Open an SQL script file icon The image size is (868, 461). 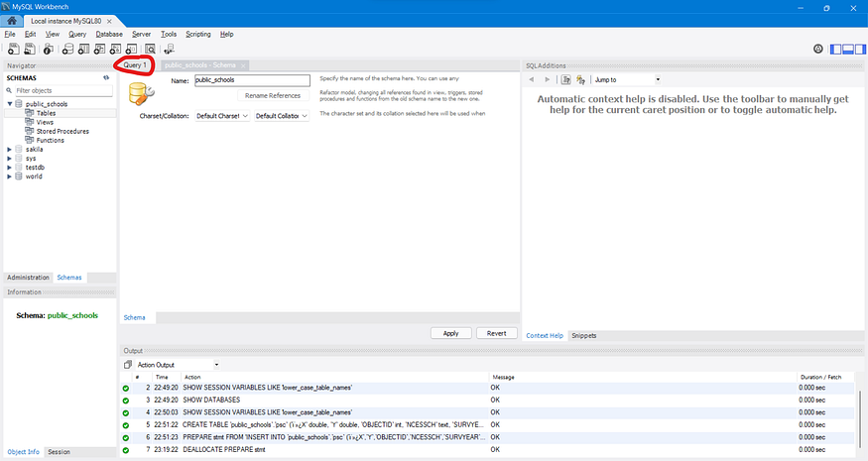30,50
